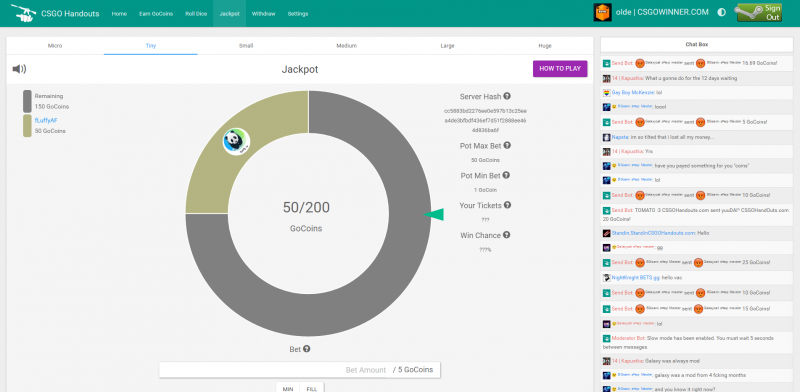Image resolution: width=800 pixels, height=392 pixels.
Task: Click the Bet question mark icon
Action: pyautogui.click(x=307, y=349)
